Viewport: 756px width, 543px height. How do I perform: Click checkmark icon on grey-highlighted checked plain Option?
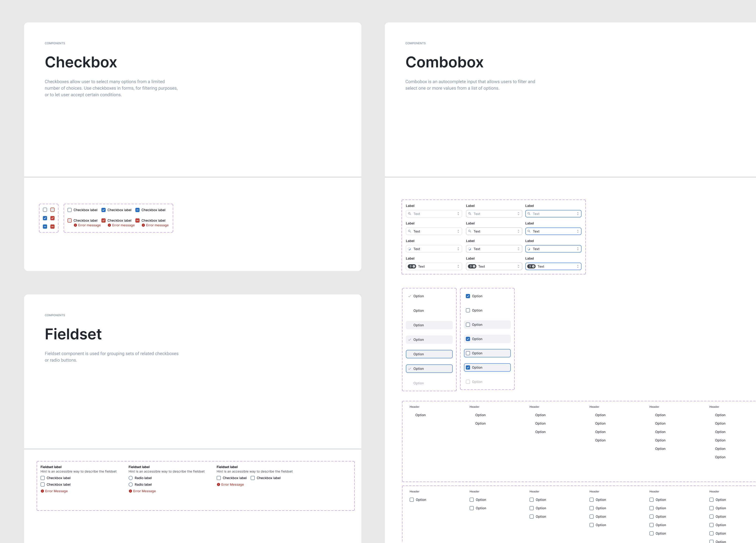coord(410,340)
